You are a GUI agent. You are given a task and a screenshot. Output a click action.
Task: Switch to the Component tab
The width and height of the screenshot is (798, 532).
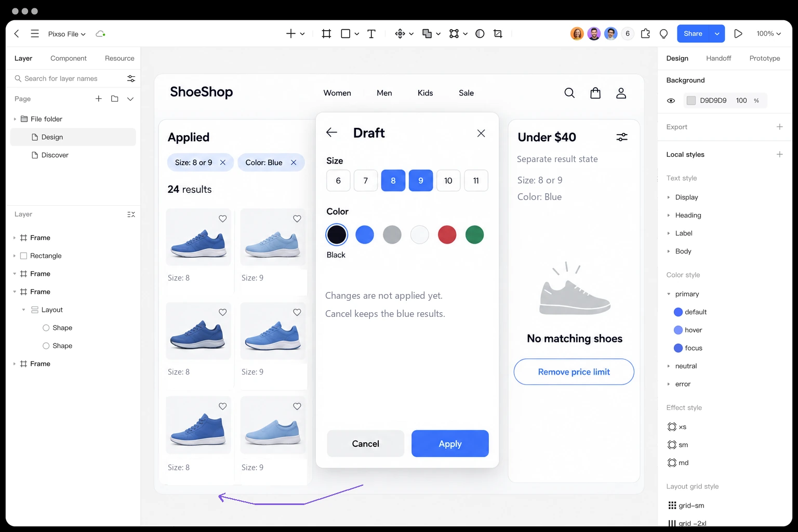pyautogui.click(x=69, y=58)
